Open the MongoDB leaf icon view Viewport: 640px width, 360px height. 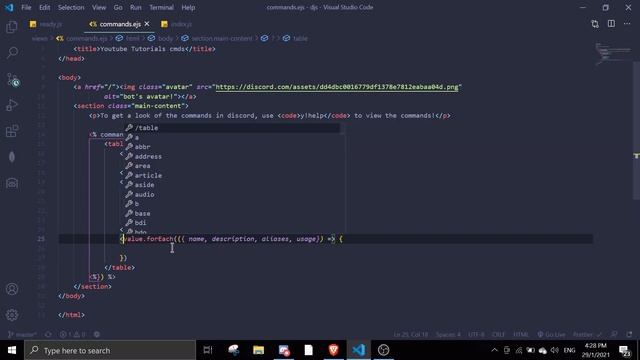coord(12,157)
